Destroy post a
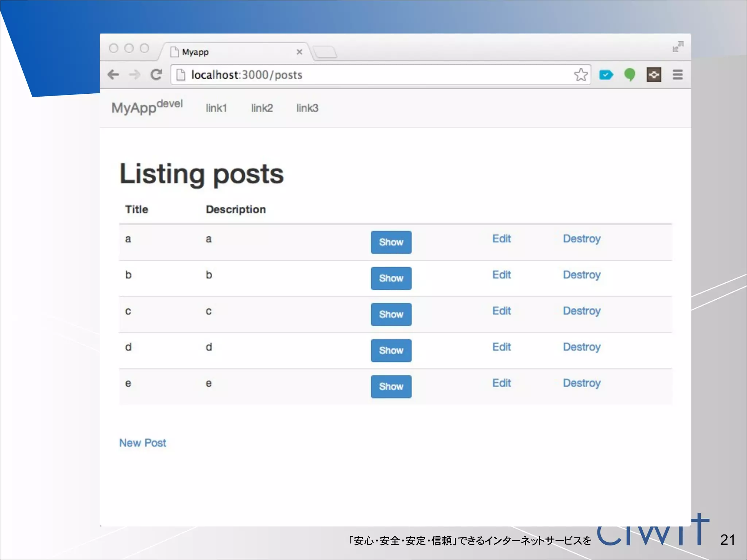 coord(582,239)
